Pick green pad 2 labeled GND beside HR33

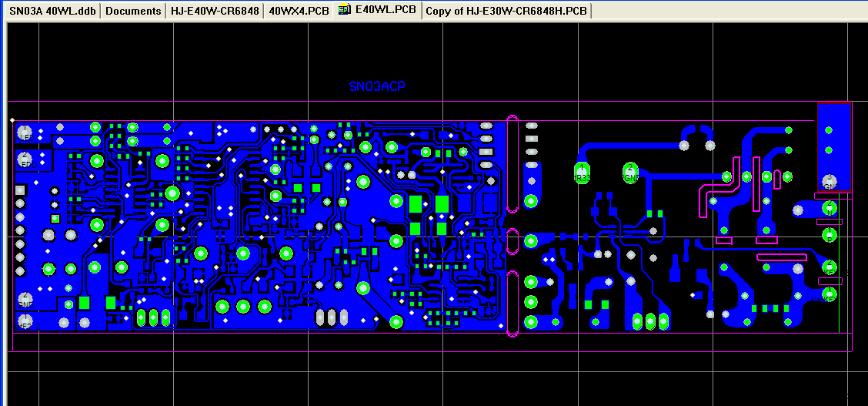point(630,171)
